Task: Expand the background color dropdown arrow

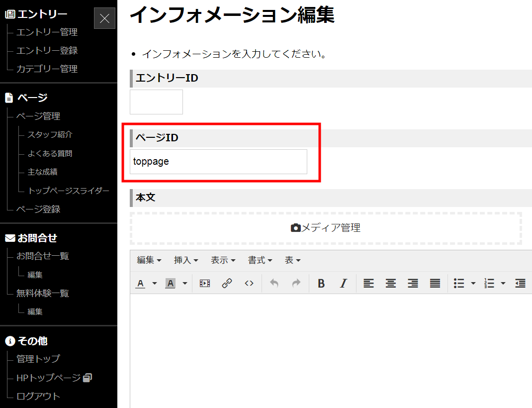Action: (x=184, y=283)
